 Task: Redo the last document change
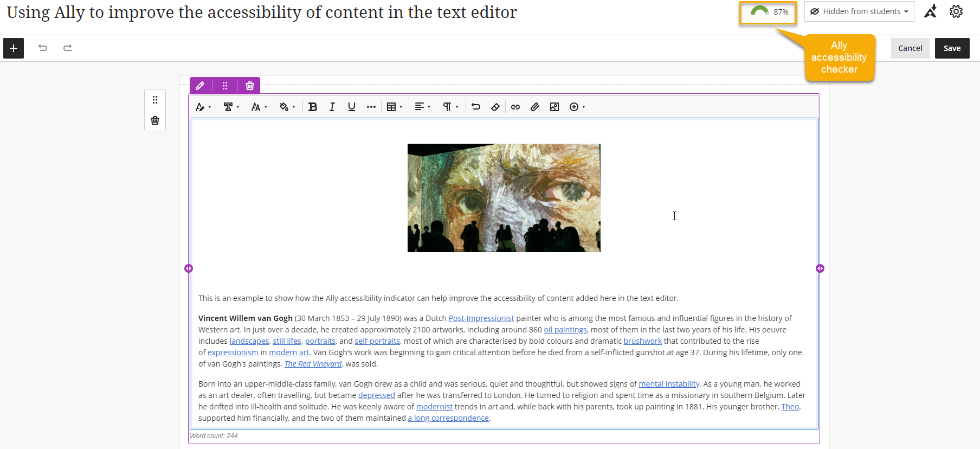coord(68,48)
